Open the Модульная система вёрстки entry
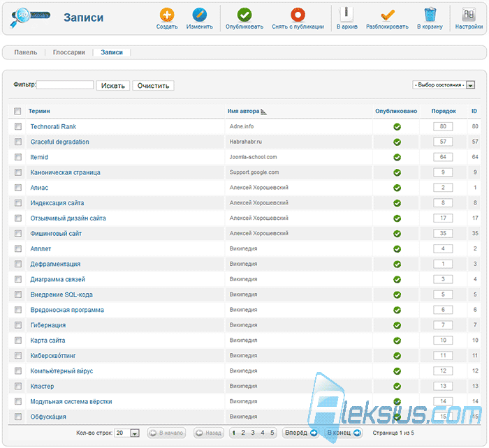 pyautogui.click(x=71, y=401)
